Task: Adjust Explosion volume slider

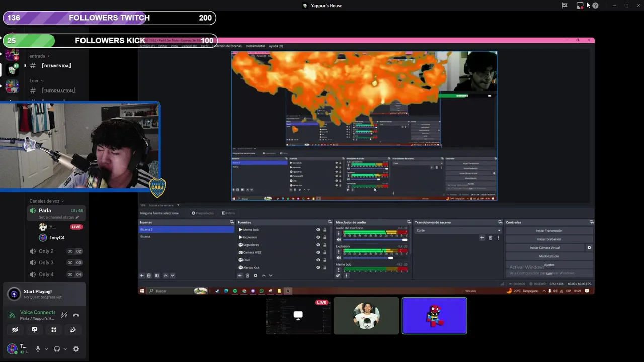Action: tap(375, 258)
